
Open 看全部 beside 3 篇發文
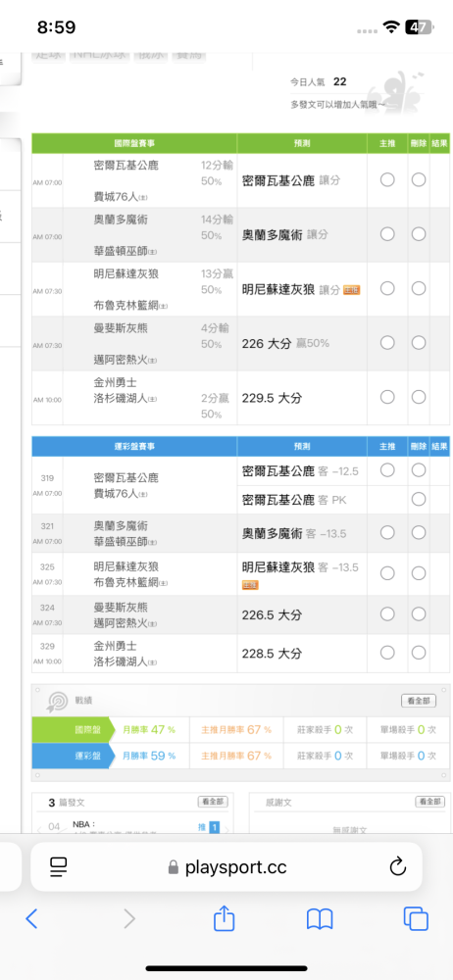click(214, 802)
